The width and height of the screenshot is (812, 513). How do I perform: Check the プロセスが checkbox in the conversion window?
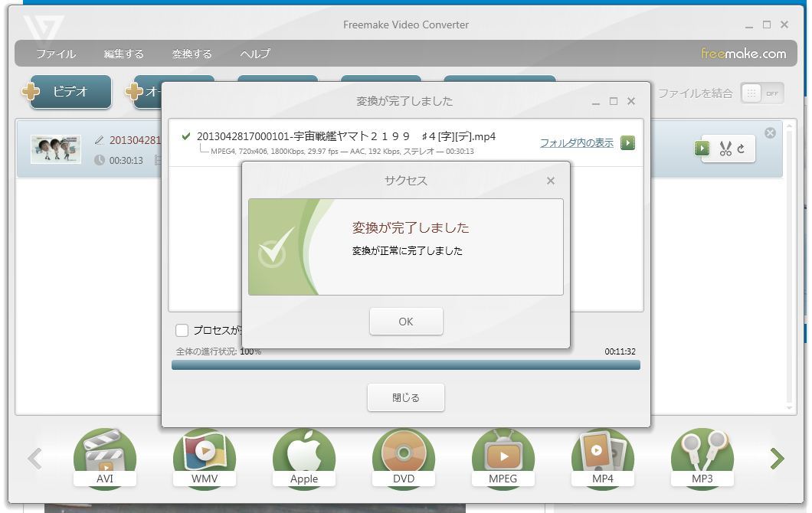point(182,330)
